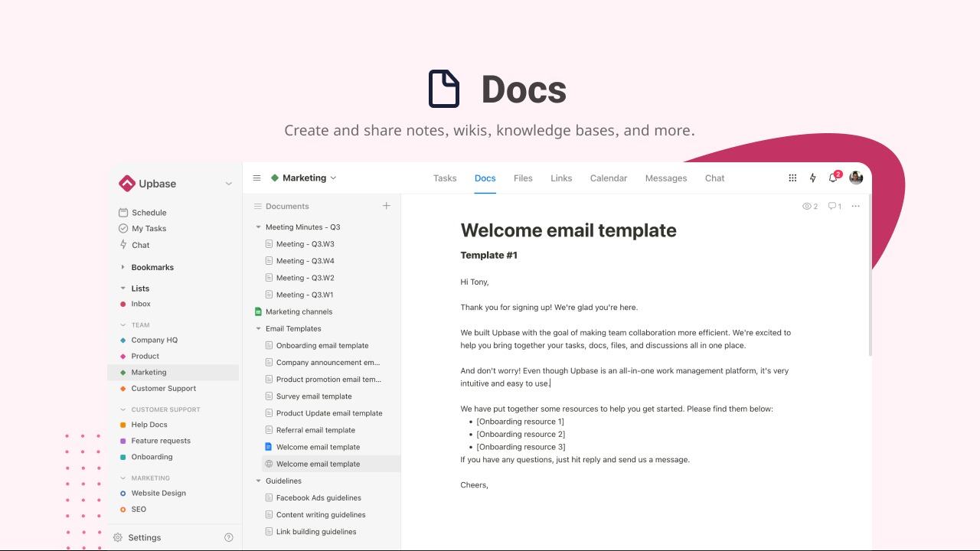Select the Company HQ list
Screen dimensions: 980x551
pyautogui.click(x=149, y=340)
